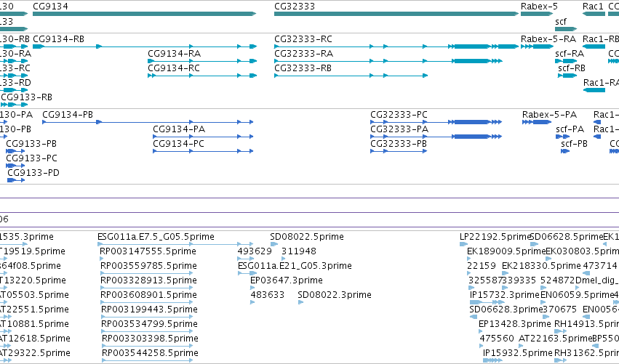
Task: Select protein CG32333-PA
Action: click(x=436, y=137)
